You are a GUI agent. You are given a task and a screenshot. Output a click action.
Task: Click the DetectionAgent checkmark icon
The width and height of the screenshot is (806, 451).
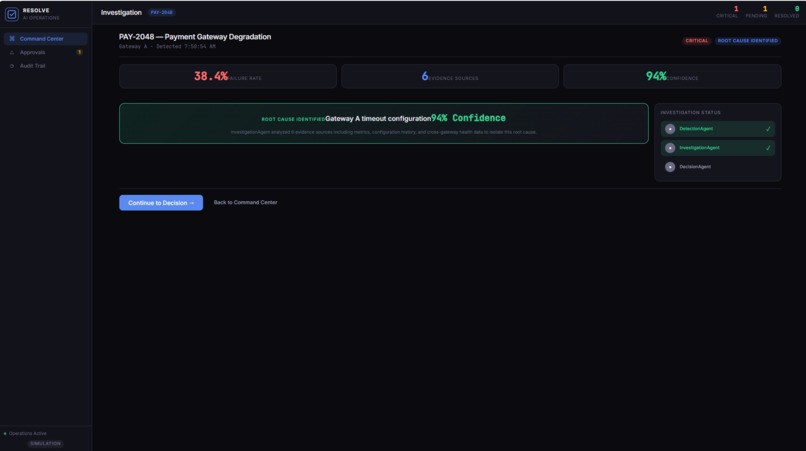click(768, 129)
